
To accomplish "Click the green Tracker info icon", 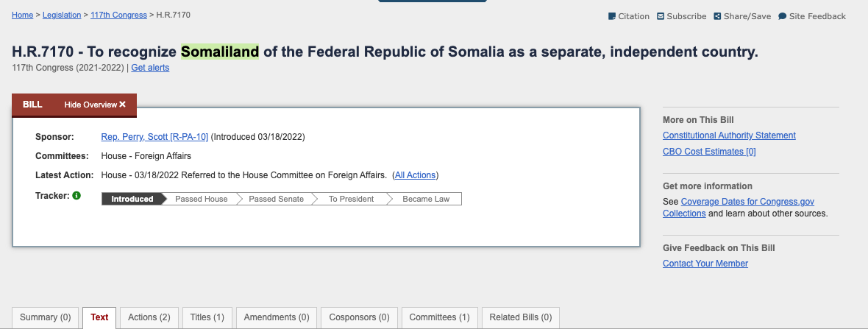I will pos(77,195).
